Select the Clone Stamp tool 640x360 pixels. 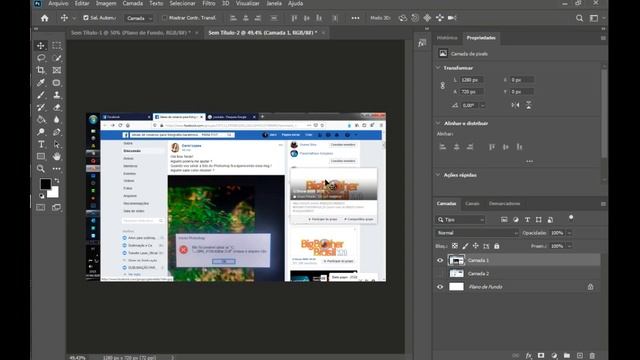coord(57,95)
